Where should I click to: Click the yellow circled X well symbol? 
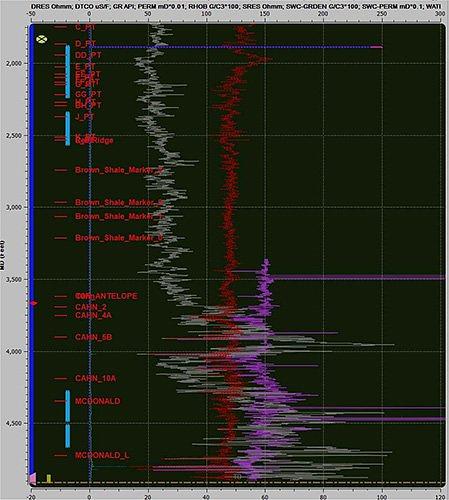[41, 39]
